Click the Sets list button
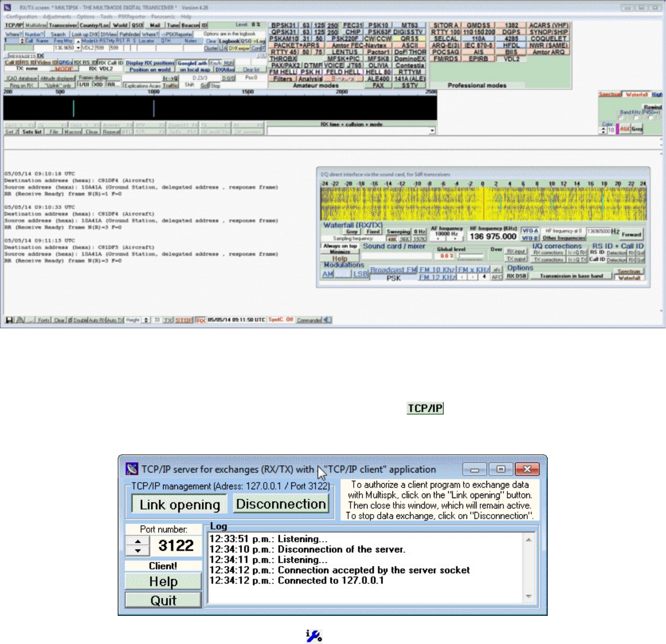Image resolution: width=666 pixels, height=644 pixels. 32,132
